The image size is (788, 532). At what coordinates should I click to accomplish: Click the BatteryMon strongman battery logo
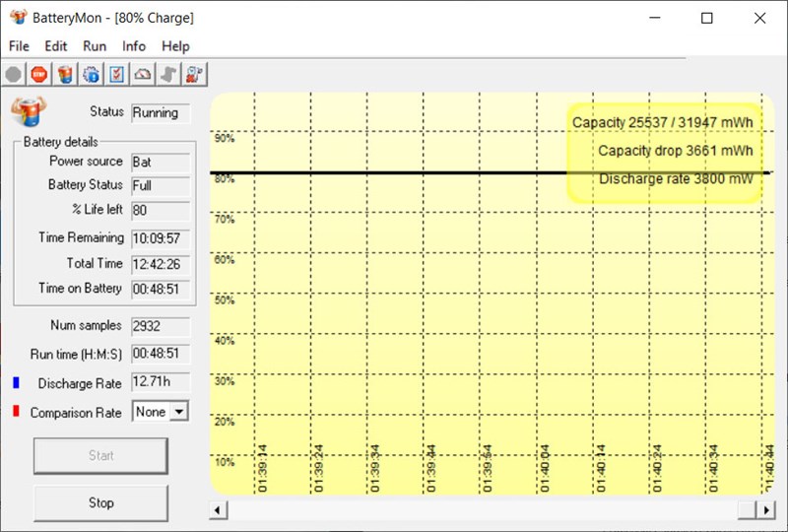[29, 111]
